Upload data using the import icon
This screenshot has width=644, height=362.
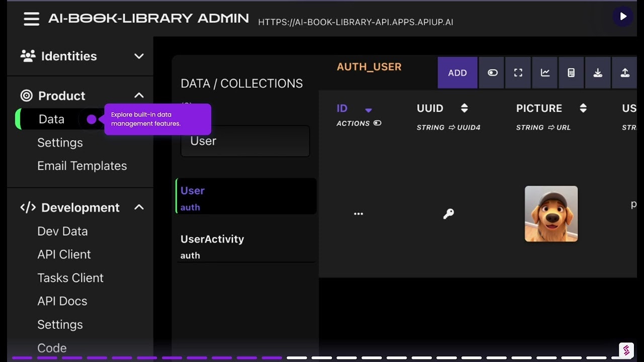pos(624,73)
